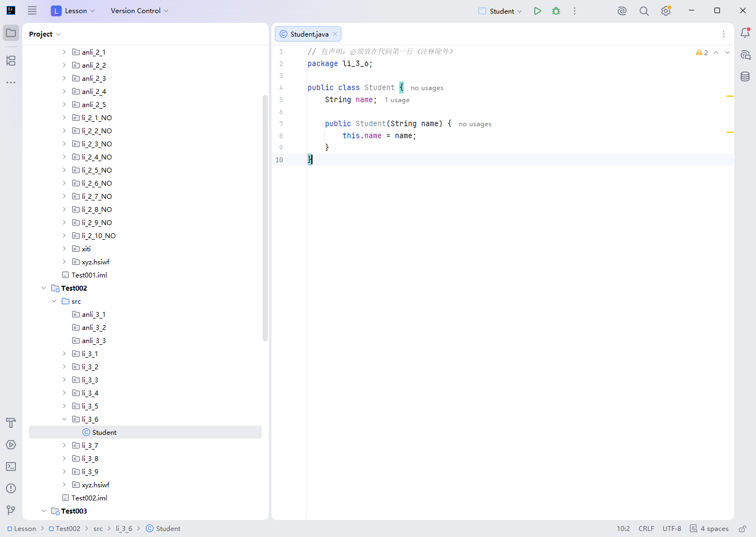
Task: Open the Student run configuration dropdown
Action: (x=500, y=11)
